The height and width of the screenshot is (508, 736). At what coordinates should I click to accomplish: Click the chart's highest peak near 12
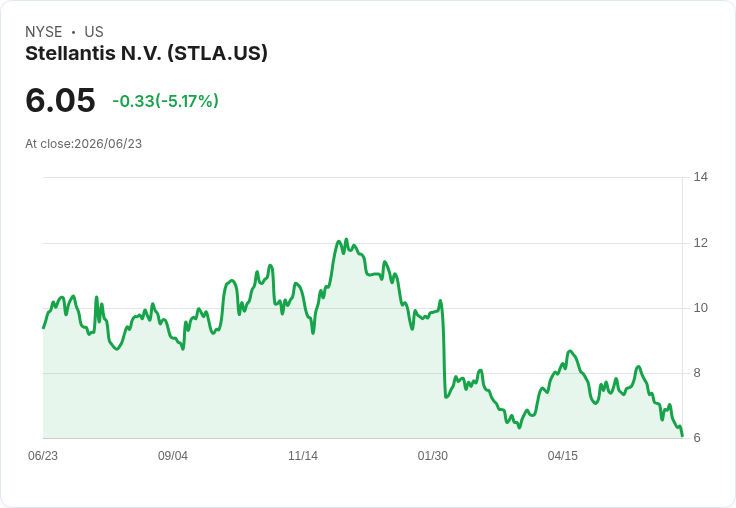[346, 239]
